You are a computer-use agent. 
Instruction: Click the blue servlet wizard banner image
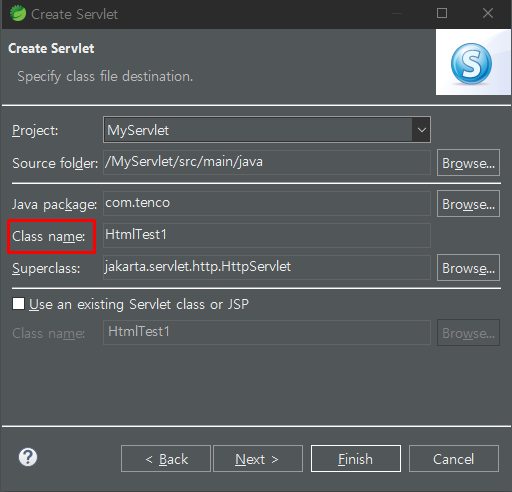473,62
